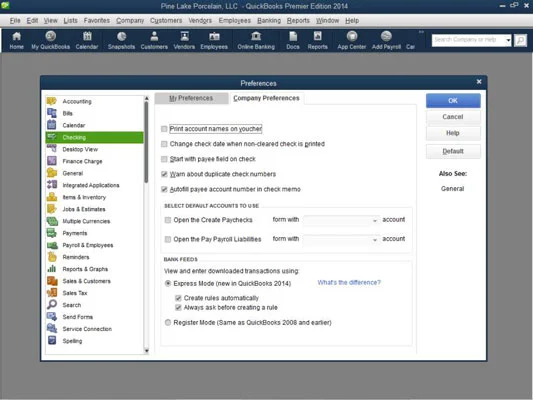Open Employees center toolbar icon
The width and height of the screenshot is (533, 400).
(214, 40)
